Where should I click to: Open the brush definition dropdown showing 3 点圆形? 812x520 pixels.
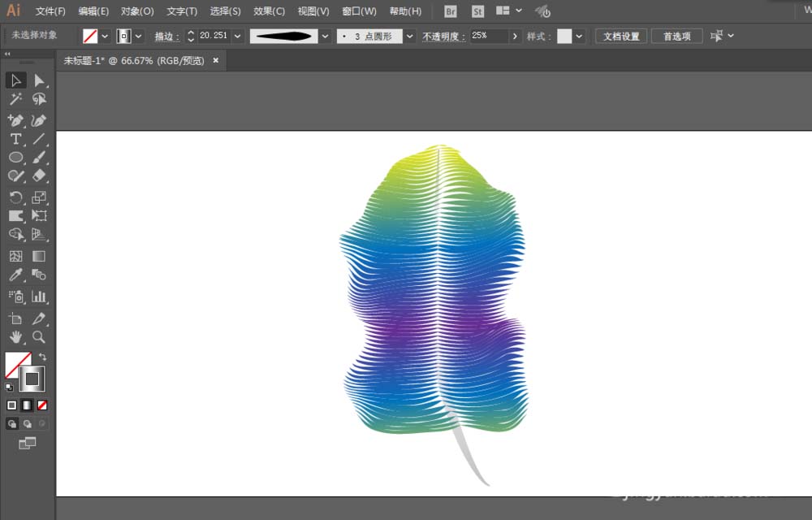pyautogui.click(x=409, y=36)
